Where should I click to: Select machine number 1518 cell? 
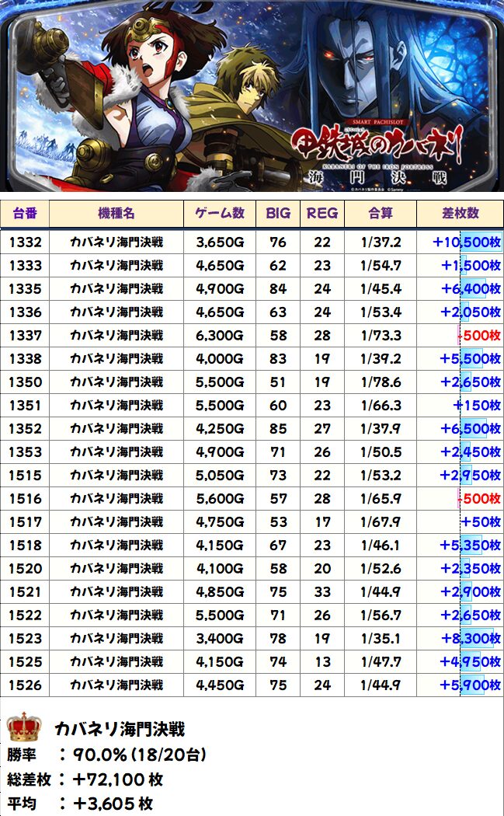tap(25, 546)
